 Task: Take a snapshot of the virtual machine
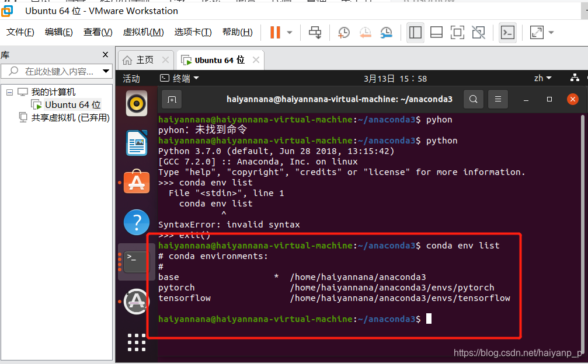click(x=344, y=33)
